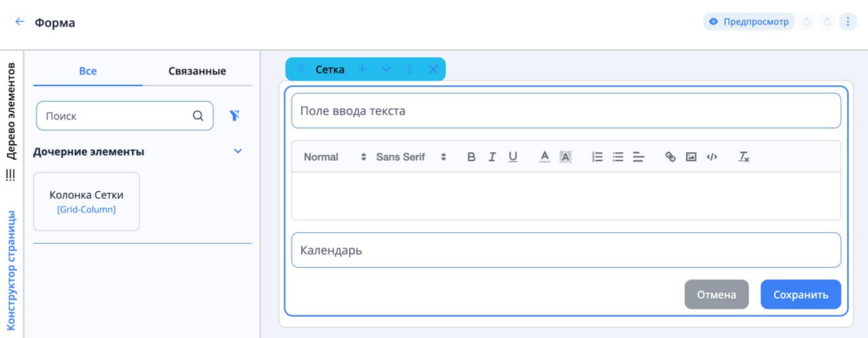The width and height of the screenshot is (868, 338).
Task: Clear text formatting
Action: pyautogui.click(x=744, y=157)
